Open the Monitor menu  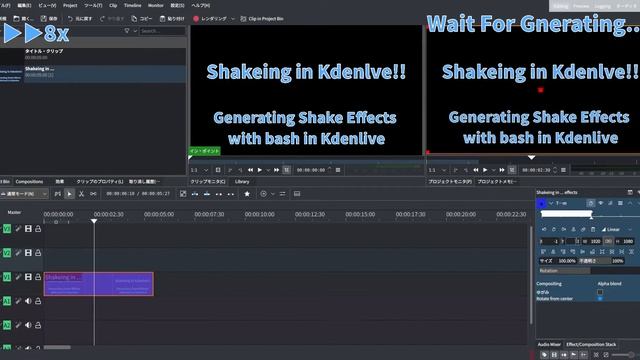[155, 5]
